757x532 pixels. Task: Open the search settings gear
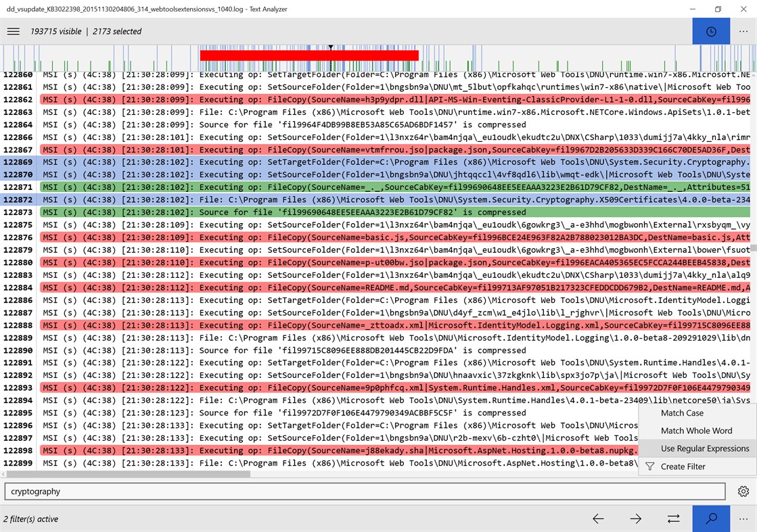coord(743,491)
